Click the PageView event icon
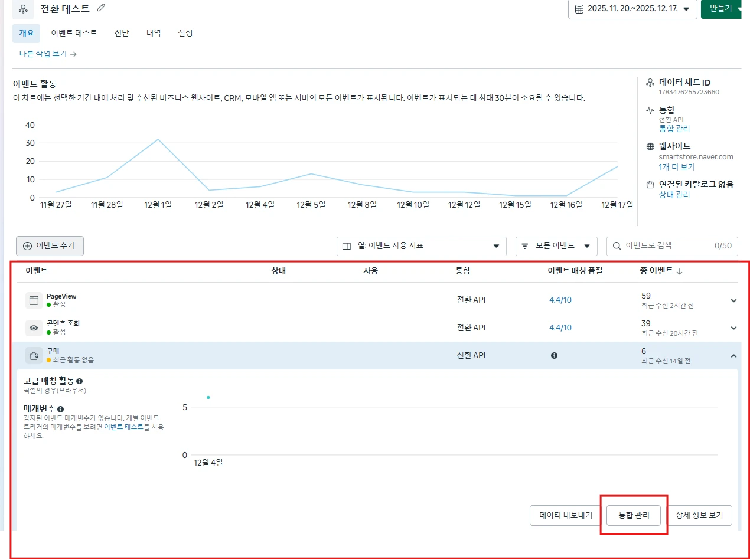 [34, 300]
